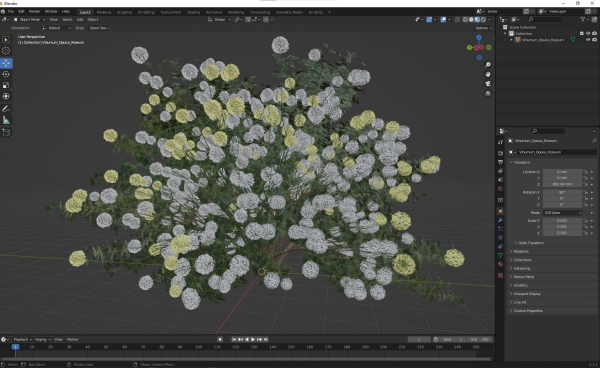Screen dimensions: 600x368
Task: Select the Annotate tool
Action: coord(6,109)
